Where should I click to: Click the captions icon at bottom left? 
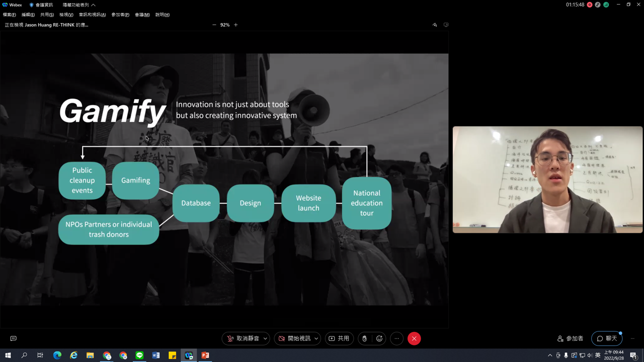click(x=14, y=338)
